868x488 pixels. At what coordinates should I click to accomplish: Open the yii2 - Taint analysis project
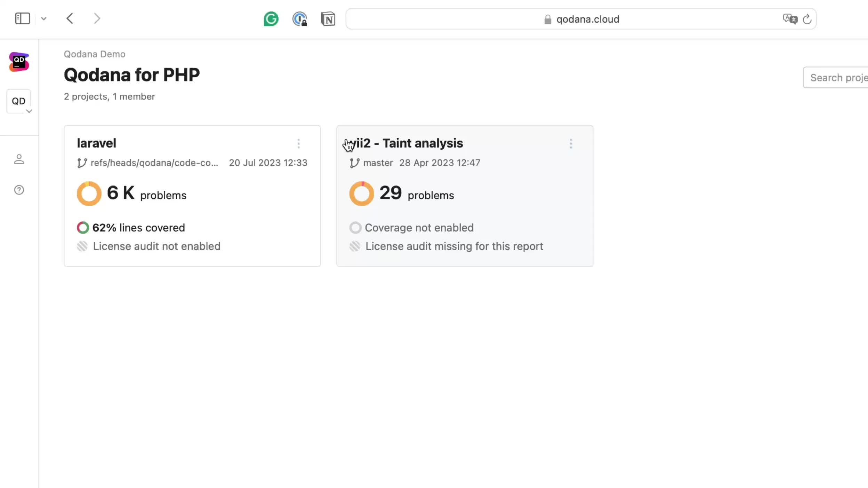coord(410,143)
